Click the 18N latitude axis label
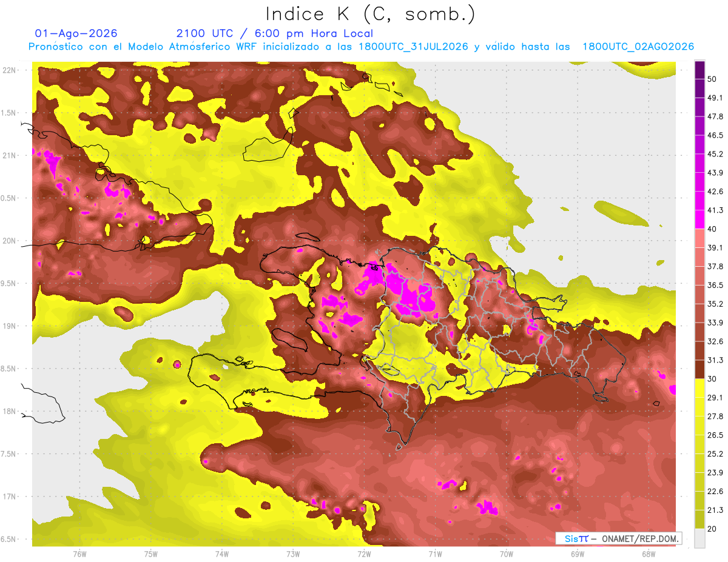The width and height of the screenshot is (728, 562). pyautogui.click(x=9, y=412)
